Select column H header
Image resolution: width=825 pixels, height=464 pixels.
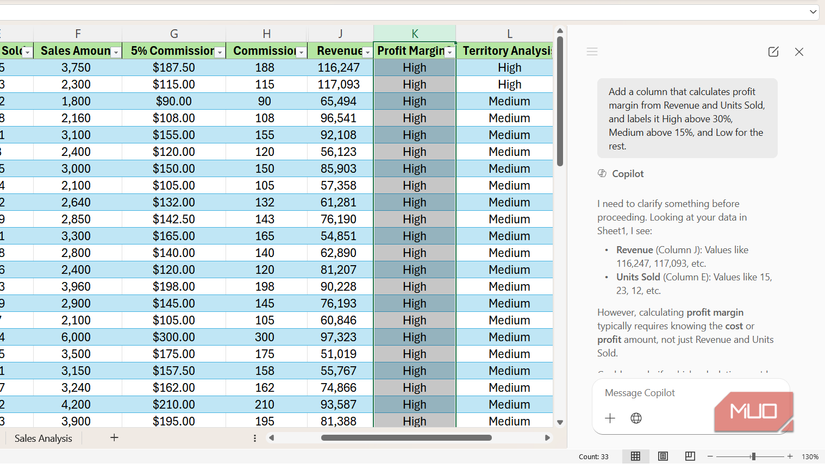[x=267, y=34]
